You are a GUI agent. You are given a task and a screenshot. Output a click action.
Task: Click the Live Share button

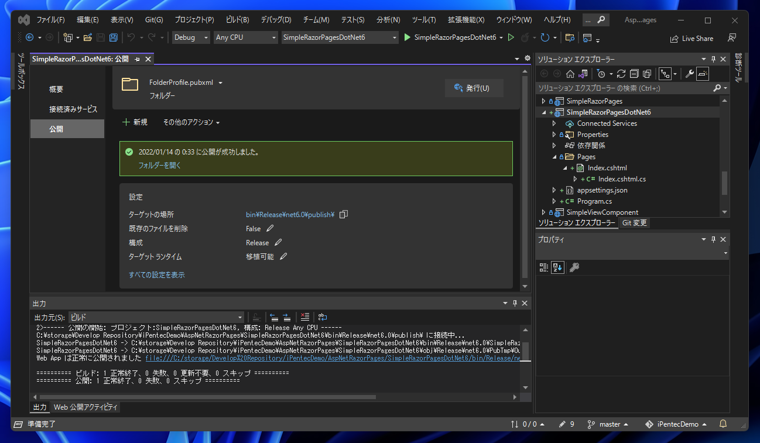[691, 38]
